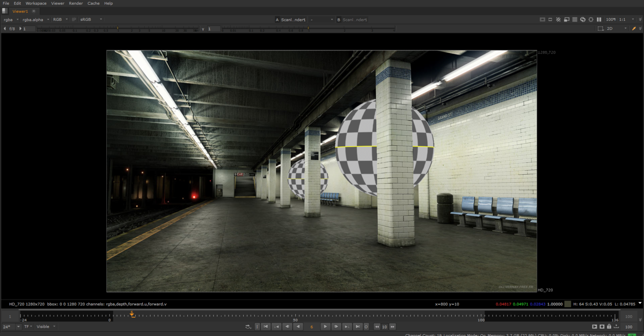
Task: Click the dashed-rectangle selection mode icon
Action: coord(601,28)
